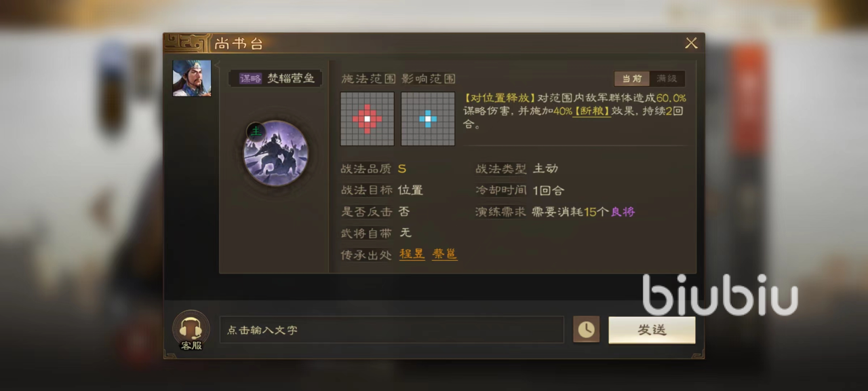Click the purple 良将 text link
This screenshot has height=391, width=868.
[x=623, y=212]
